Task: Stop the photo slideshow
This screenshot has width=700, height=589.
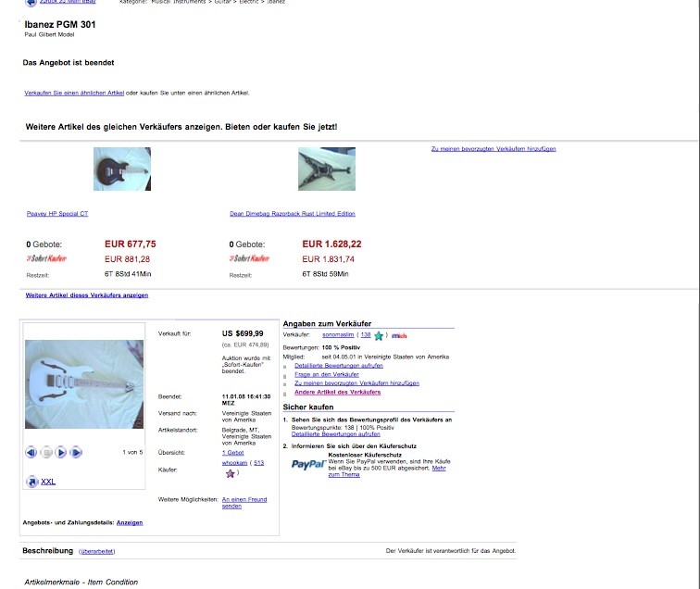Action: click(x=46, y=452)
